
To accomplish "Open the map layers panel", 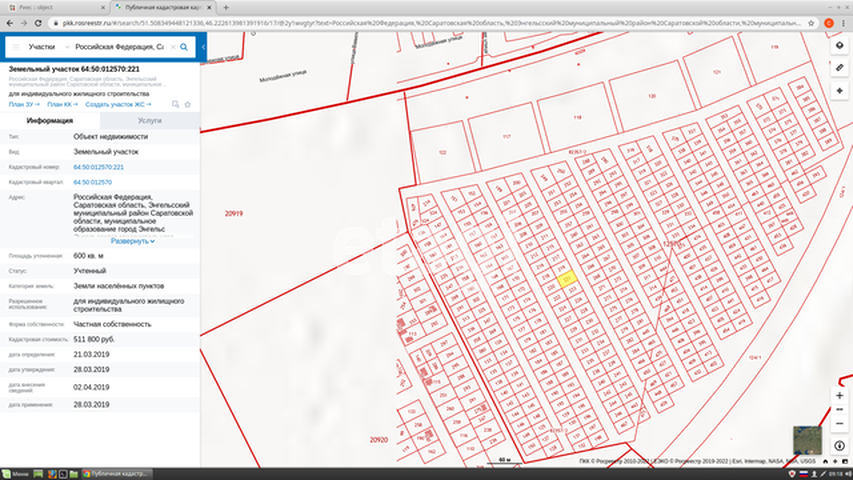I will click(x=839, y=46).
